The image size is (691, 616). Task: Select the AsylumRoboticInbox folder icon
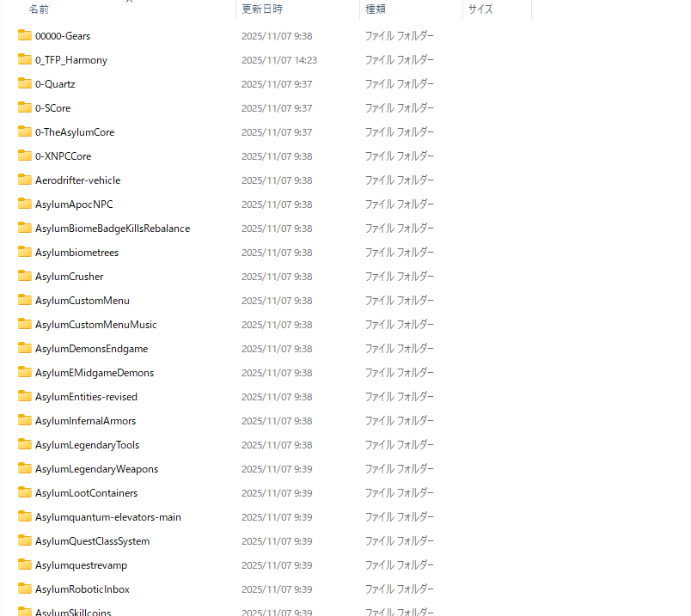point(24,589)
